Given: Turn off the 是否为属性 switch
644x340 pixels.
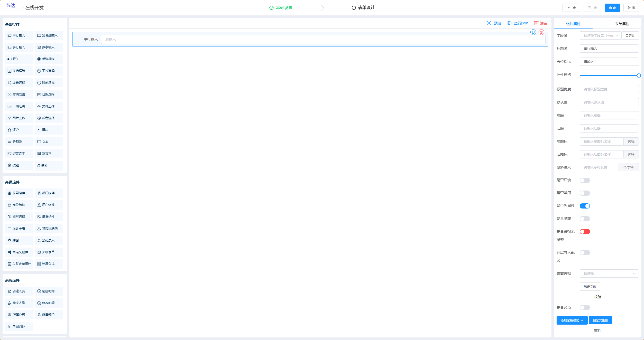Looking at the screenshot, I should pyautogui.click(x=585, y=206).
